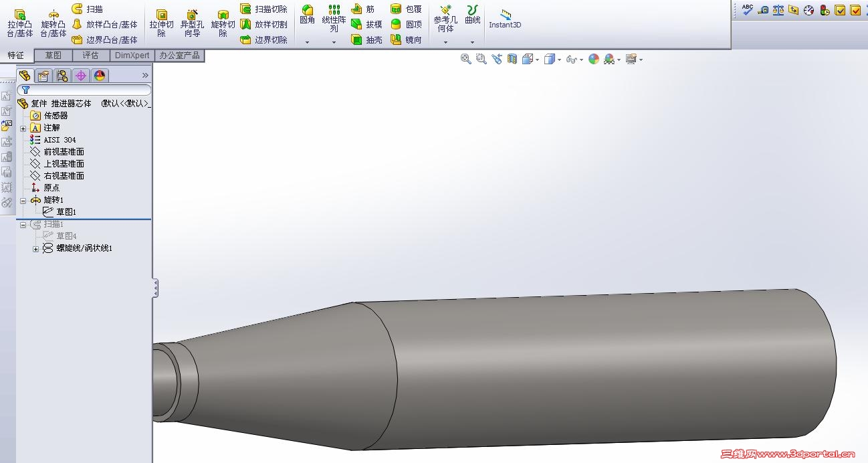Open the FeatureManager design tree tab
The height and width of the screenshot is (463, 868).
point(25,75)
